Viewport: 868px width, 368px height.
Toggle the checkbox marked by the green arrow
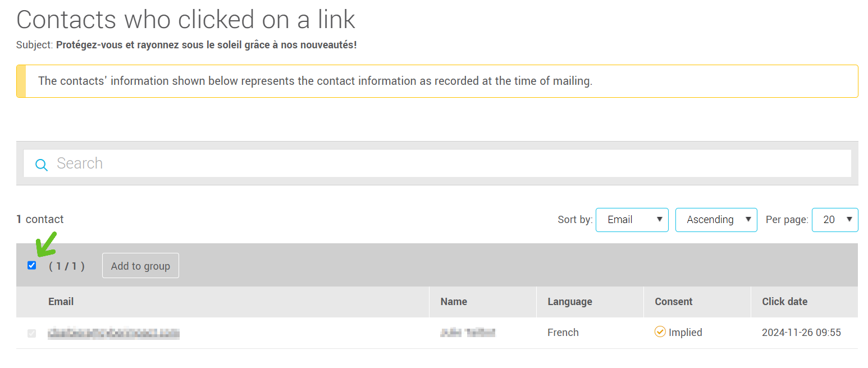click(x=31, y=265)
